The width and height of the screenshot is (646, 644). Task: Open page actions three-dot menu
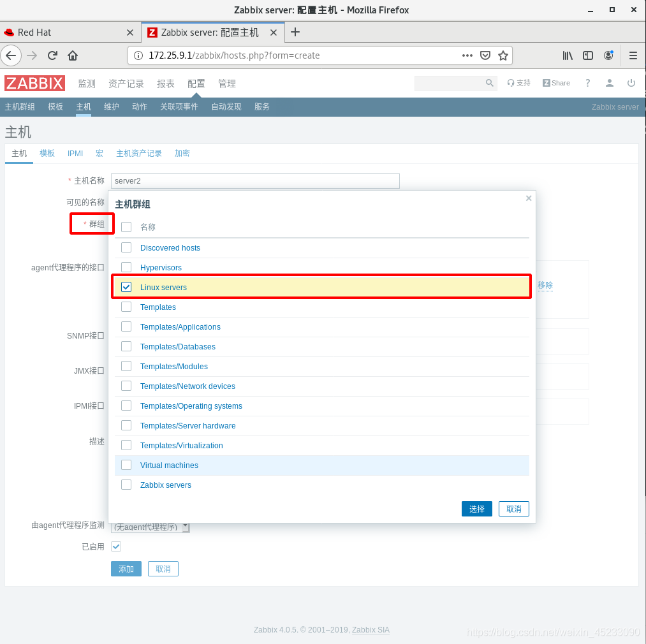[467, 55]
